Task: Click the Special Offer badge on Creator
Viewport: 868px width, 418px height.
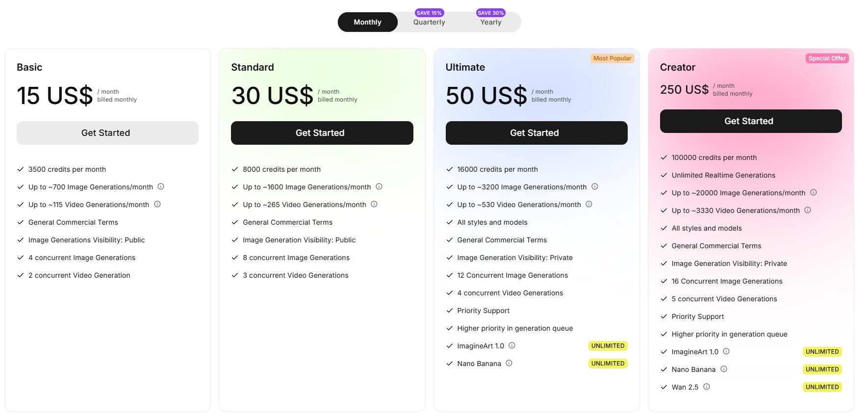Action: (x=827, y=58)
